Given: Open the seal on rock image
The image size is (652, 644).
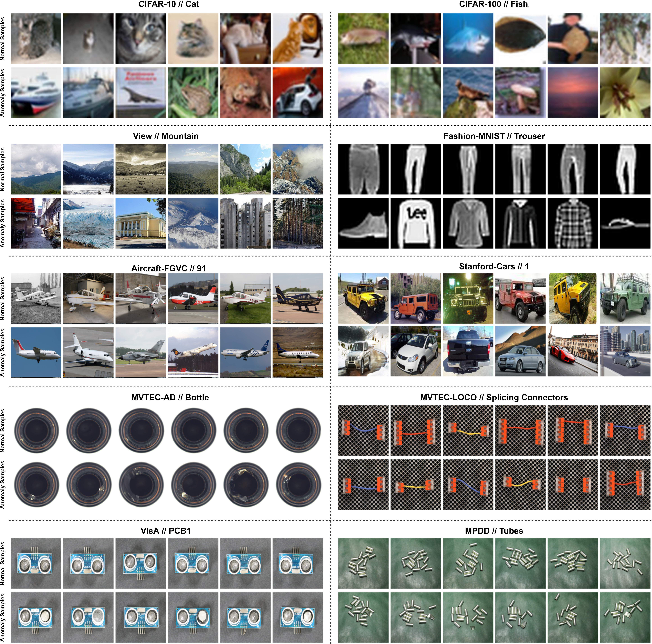Looking at the screenshot, I should pos(468,92).
